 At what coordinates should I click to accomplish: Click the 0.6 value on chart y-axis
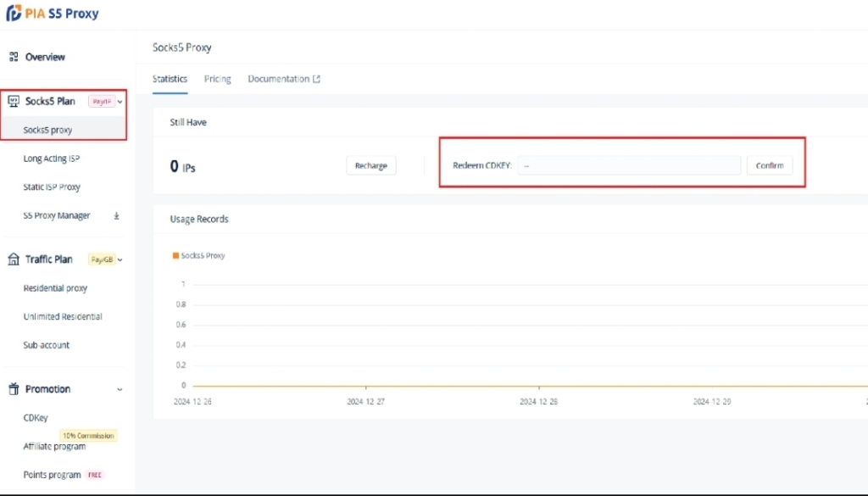point(181,325)
